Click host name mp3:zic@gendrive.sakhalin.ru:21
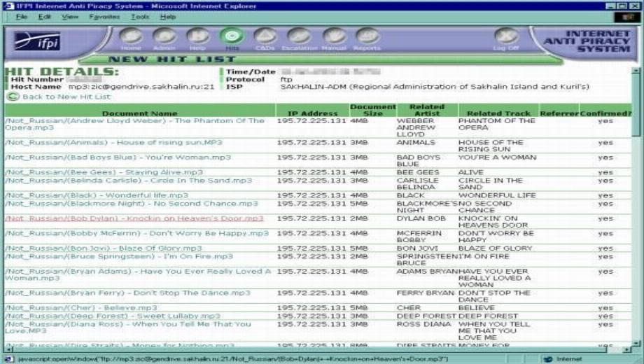The image size is (644, 364). point(141,87)
